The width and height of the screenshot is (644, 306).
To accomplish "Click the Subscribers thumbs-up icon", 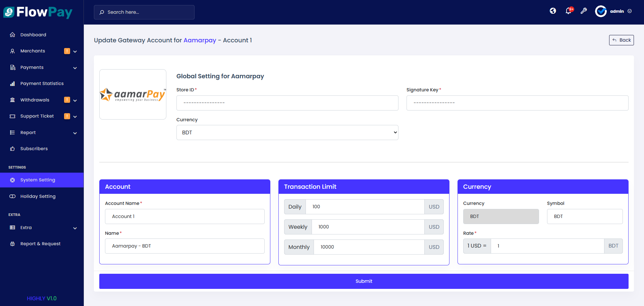I will click(12, 149).
